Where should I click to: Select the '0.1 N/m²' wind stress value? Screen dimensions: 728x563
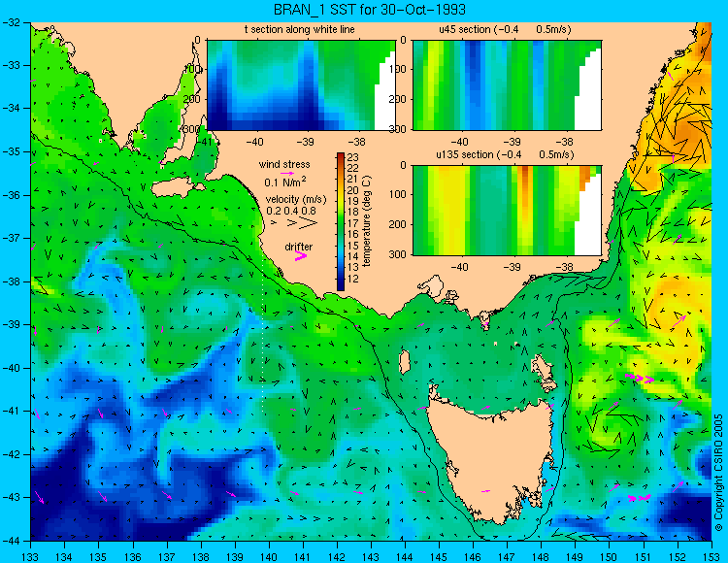coord(284,182)
